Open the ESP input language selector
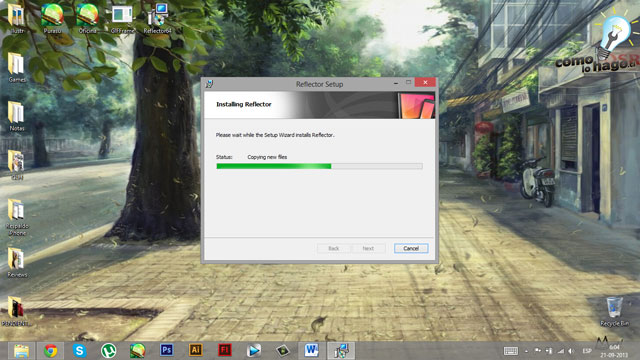The height and width of the screenshot is (360, 640). point(587,351)
